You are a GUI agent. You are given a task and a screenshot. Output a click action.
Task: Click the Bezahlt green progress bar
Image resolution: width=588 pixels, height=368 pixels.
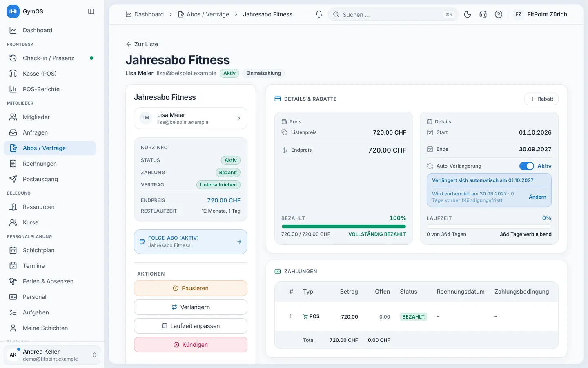[344, 227]
